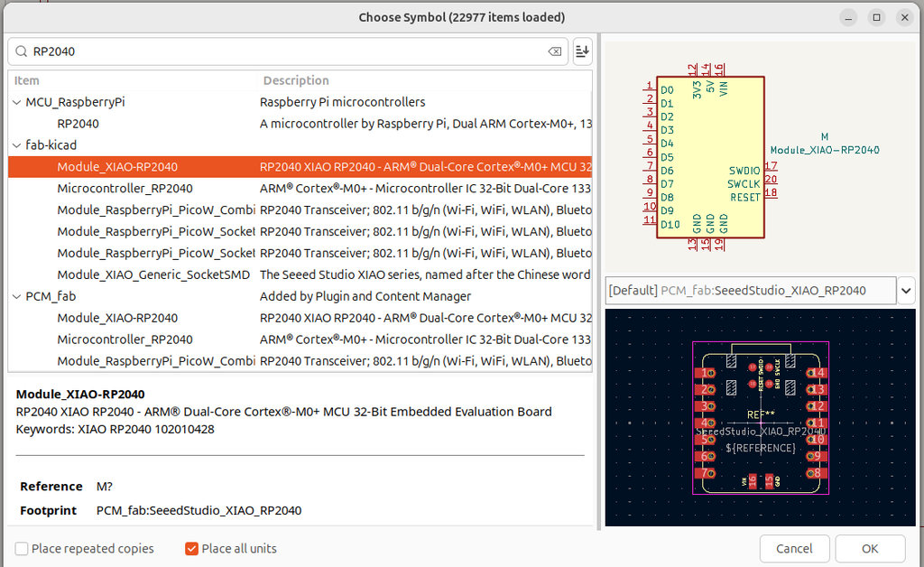
Task: Collapse the PCM_fab library
Action: tap(16, 296)
